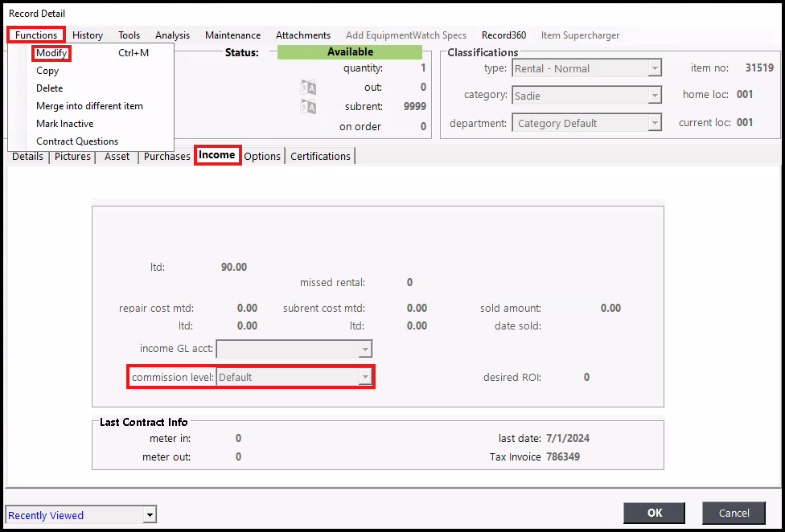Click the icon beside the subrent quantity

tap(308, 107)
